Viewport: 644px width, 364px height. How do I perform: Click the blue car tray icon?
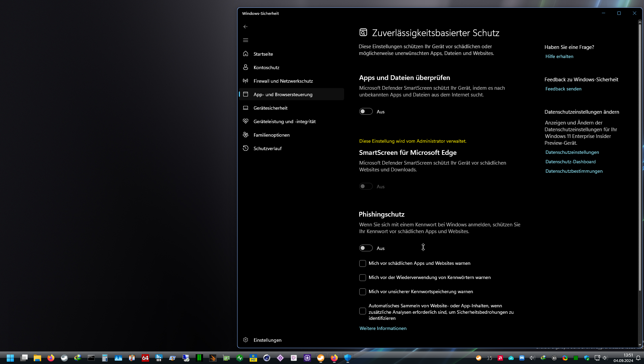click(x=522, y=358)
